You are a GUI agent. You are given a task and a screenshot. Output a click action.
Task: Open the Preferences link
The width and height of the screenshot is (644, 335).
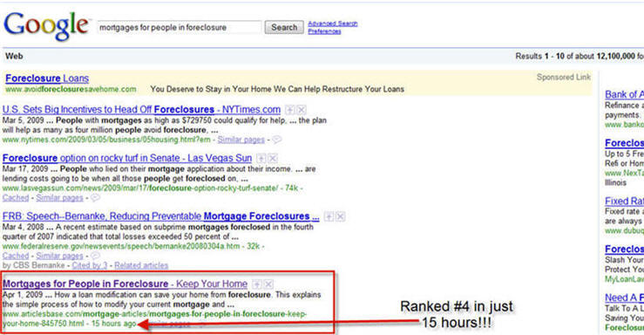(x=324, y=31)
